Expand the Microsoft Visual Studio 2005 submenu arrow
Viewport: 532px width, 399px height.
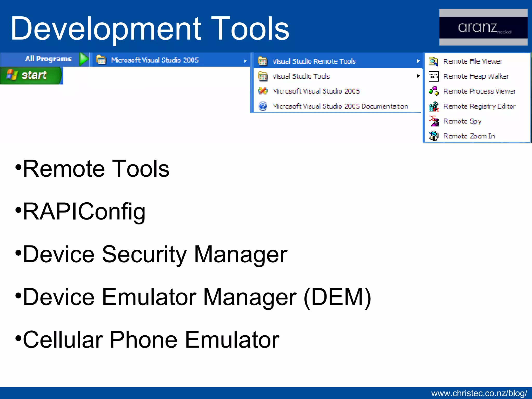pos(245,61)
